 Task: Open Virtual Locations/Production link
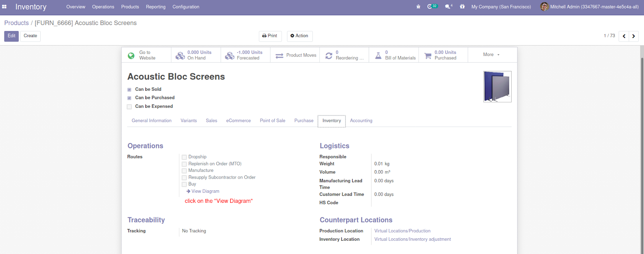(x=402, y=231)
